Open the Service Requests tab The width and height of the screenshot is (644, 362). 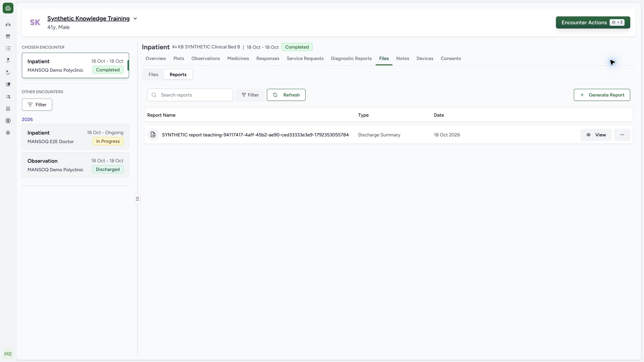point(305,58)
